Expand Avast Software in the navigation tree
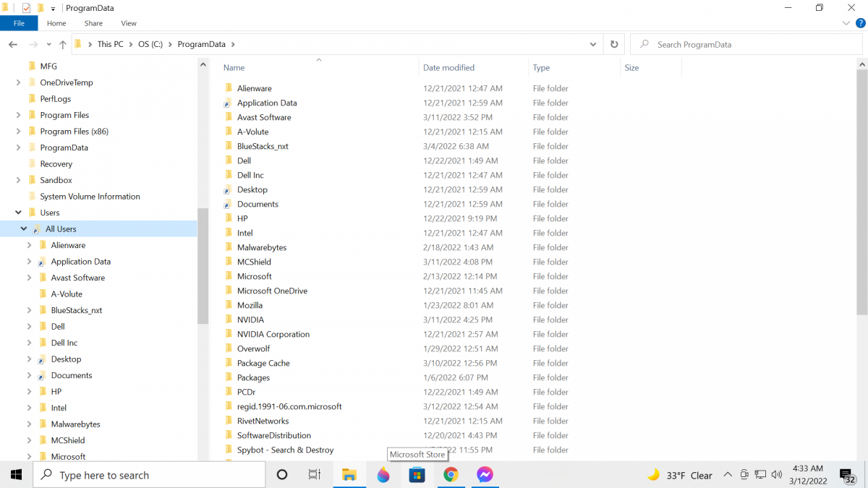 pos(29,278)
